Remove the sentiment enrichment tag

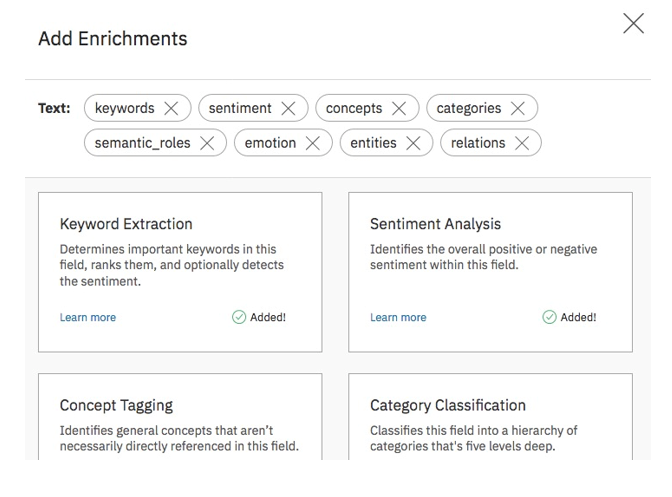pos(288,108)
